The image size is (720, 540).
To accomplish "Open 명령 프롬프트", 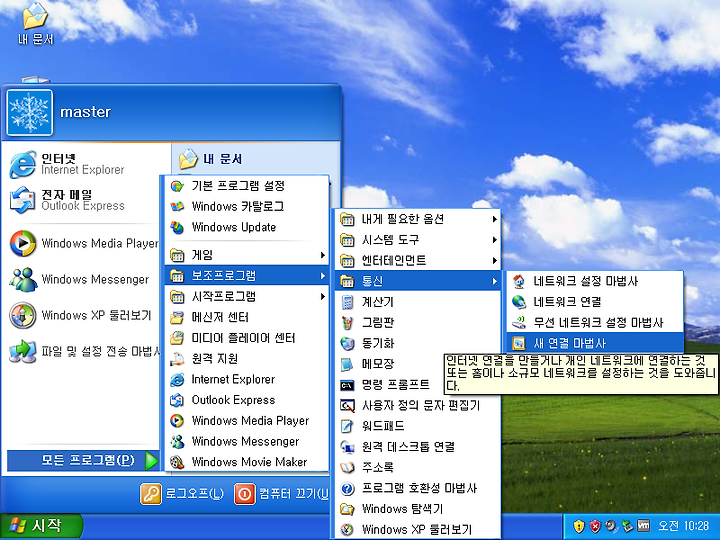I will click(x=390, y=384).
